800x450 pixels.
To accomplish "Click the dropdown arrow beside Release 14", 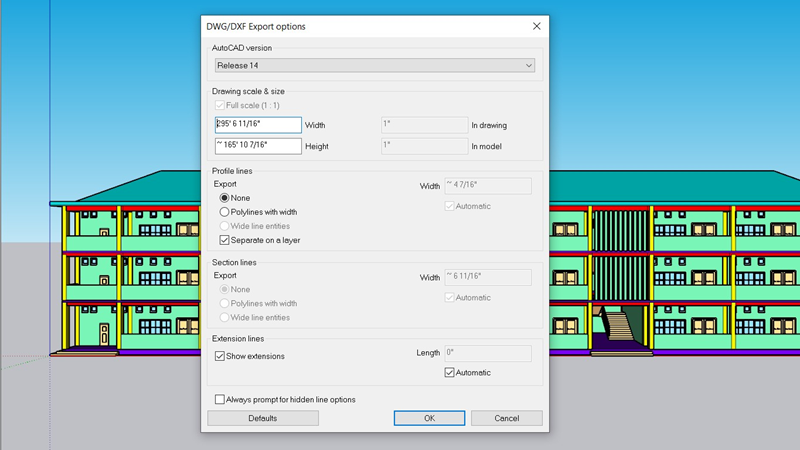I will pos(529,66).
